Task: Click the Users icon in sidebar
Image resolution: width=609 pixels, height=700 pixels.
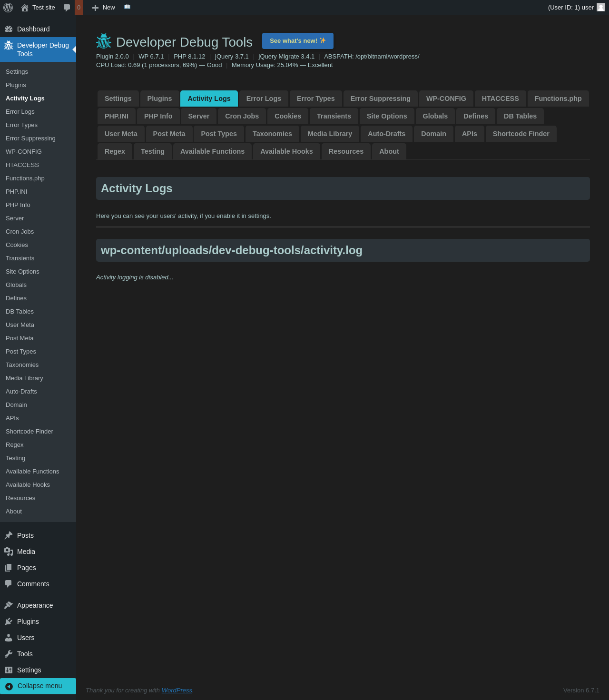Action: click(x=9, y=638)
